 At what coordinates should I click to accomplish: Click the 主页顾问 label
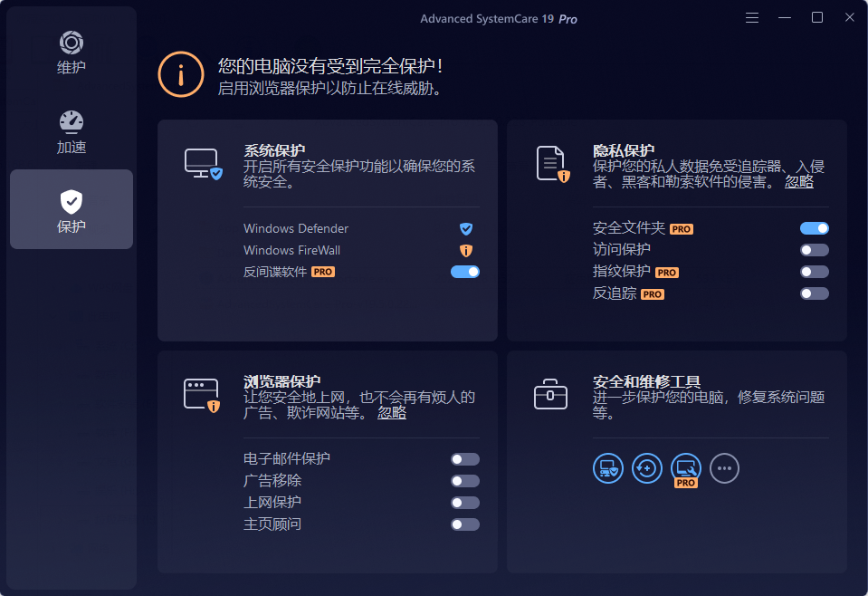272,524
